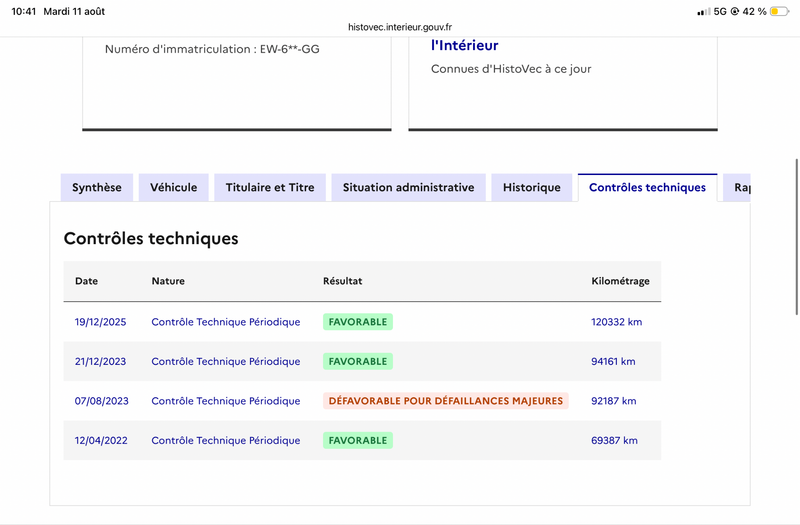Open the Titulaire et Titre tab
The image size is (800, 525).
click(x=270, y=187)
